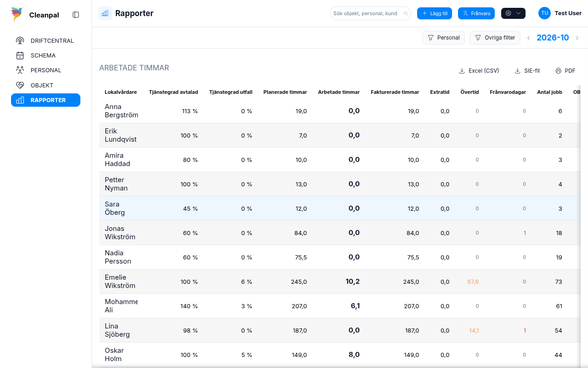Download the SIE-fil export
Image resolution: width=588 pixels, height=368 pixels.
click(x=527, y=71)
